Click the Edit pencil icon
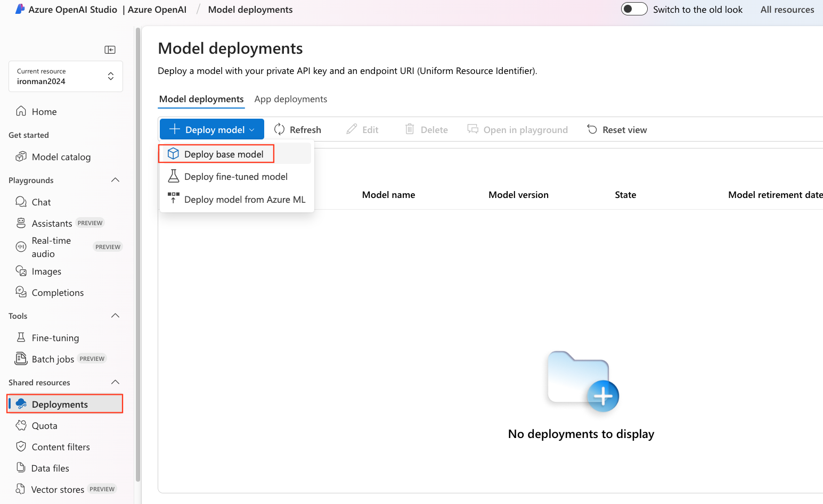Viewport: 823px width, 504px height. click(x=352, y=129)
